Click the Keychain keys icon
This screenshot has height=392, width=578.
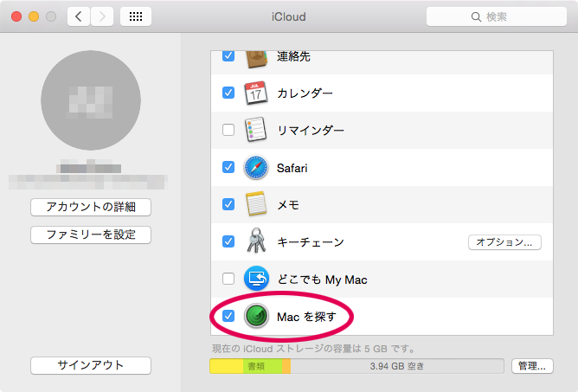(256, 241)
